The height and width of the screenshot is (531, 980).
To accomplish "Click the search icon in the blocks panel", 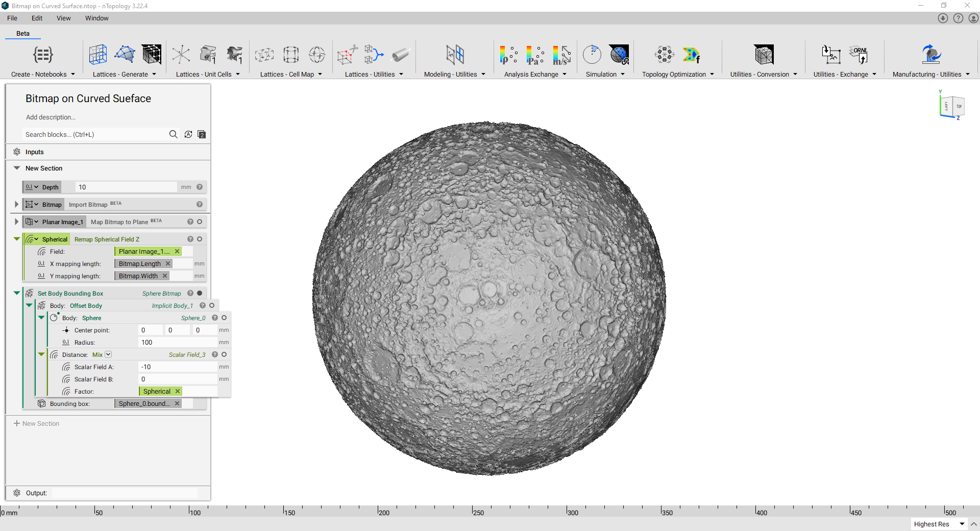I will pos(174,134).
